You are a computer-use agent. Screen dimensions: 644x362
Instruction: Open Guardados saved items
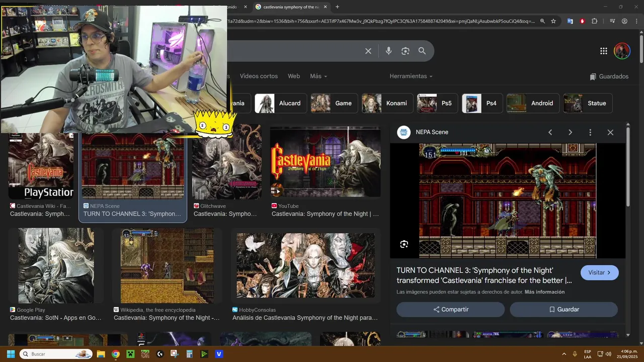(x=609, y=76)
